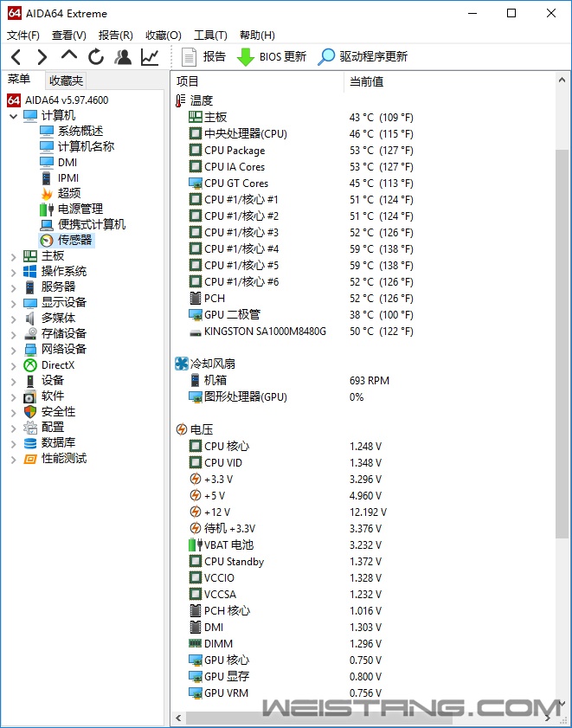Open the 报告(R) menu
This screenshot has width=572, height=728.
116,35
